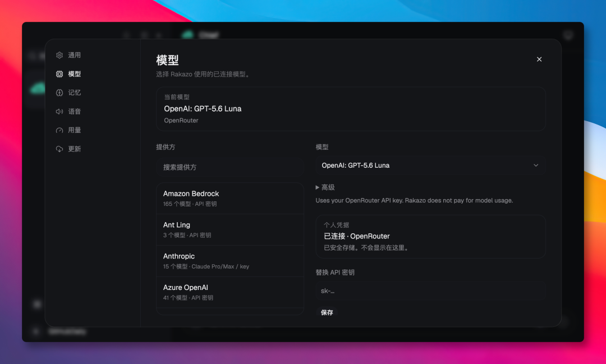Open the OpenAI: GPT-5.6 Luna model dropdown

[x=430, y=165]
